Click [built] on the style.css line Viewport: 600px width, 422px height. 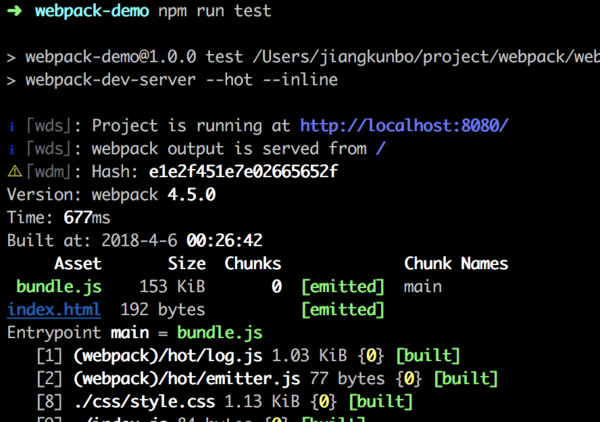pos(381,402)
